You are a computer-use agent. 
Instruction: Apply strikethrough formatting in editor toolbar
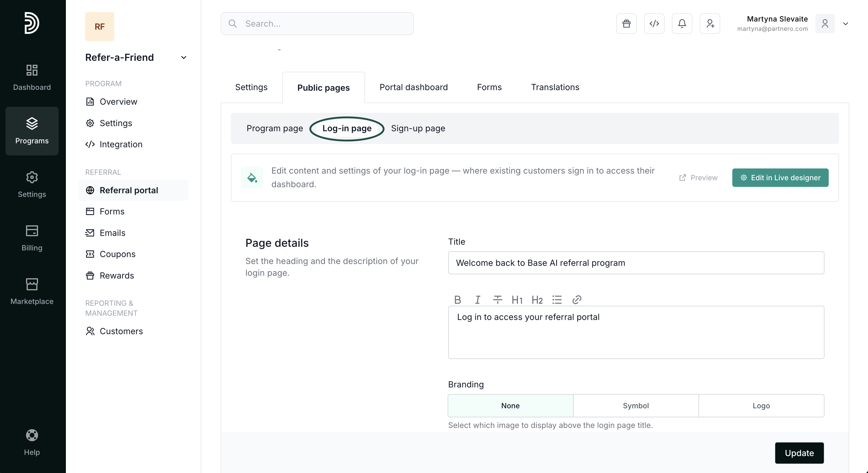tap(497, 300)
